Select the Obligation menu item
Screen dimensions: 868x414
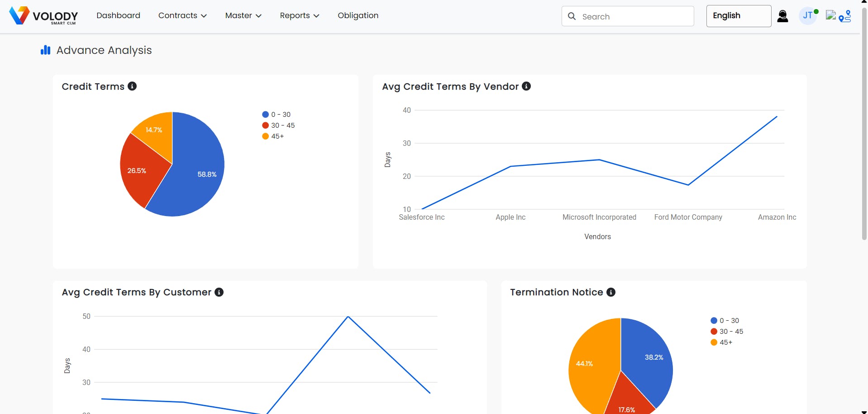[x=358, y=15]
